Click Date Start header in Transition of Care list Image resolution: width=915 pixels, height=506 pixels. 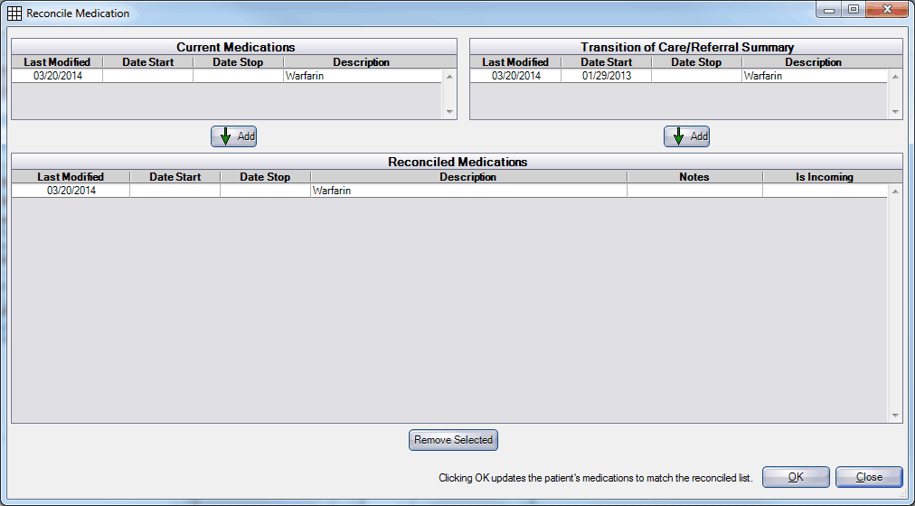click(606, 62)
